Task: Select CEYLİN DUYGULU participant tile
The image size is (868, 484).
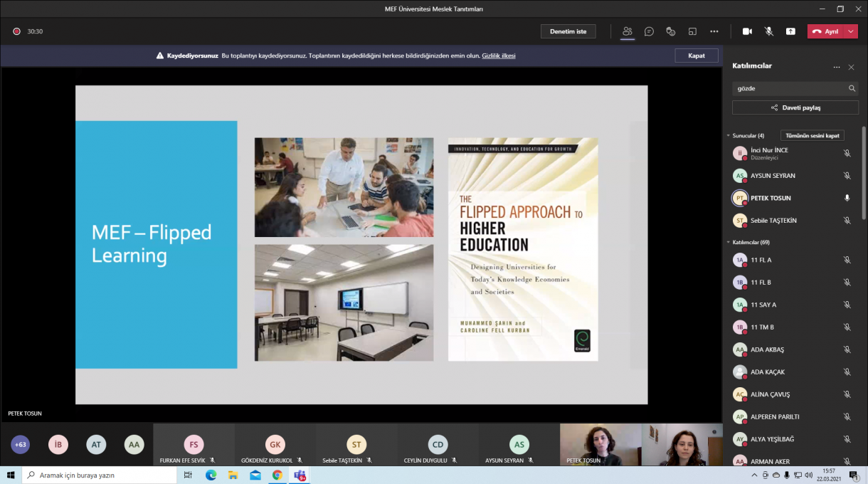Action: click(x=438, y=445)
